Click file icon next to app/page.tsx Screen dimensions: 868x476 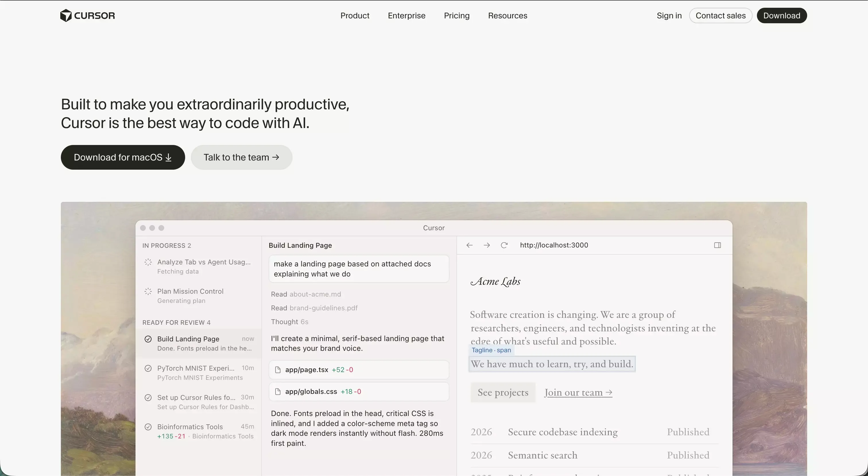(278, 370)
